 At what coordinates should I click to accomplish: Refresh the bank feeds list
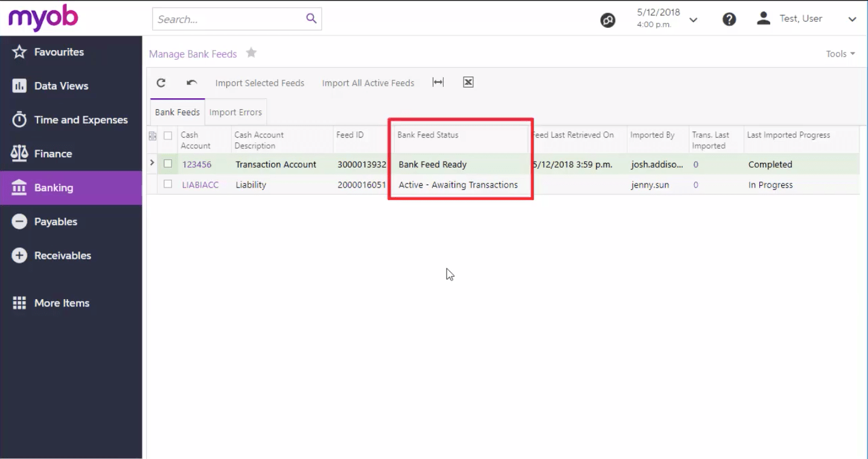click(x=161, y=82)
